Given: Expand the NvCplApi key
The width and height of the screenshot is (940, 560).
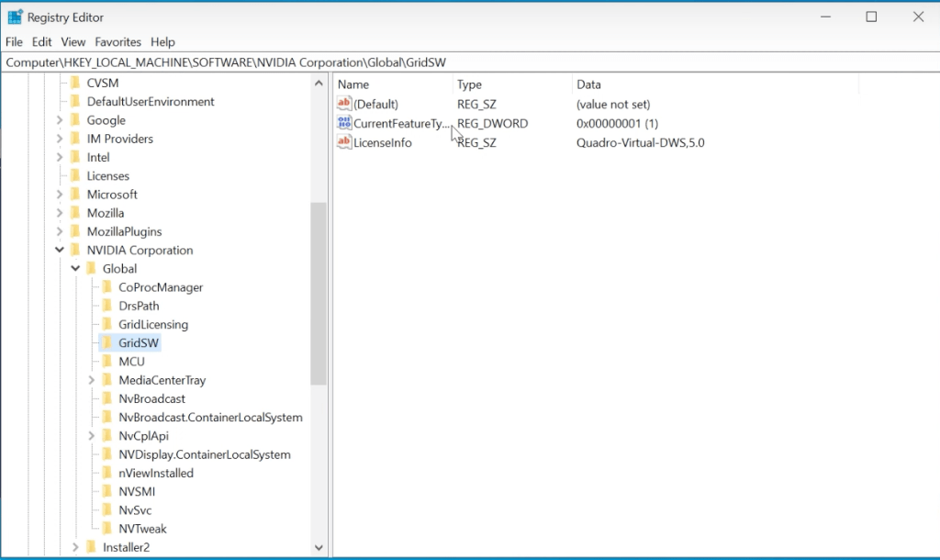Looking at the screenshot, I should tap(92, 436).
